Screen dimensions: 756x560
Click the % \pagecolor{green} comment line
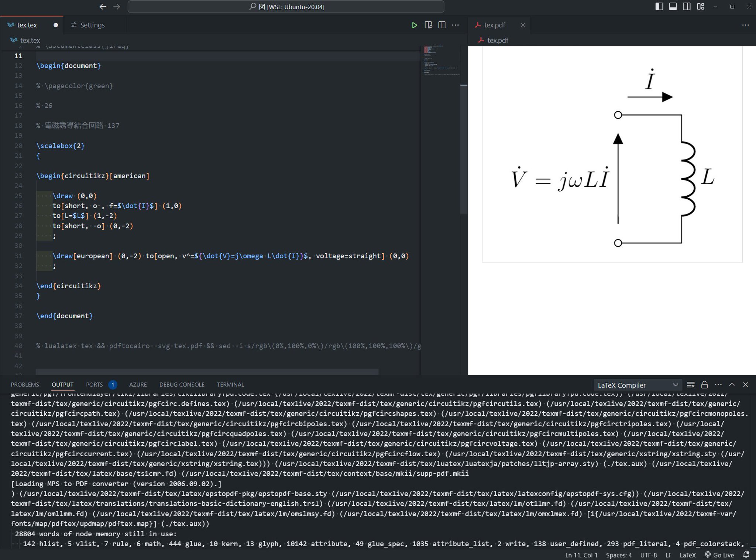point(75,86)
